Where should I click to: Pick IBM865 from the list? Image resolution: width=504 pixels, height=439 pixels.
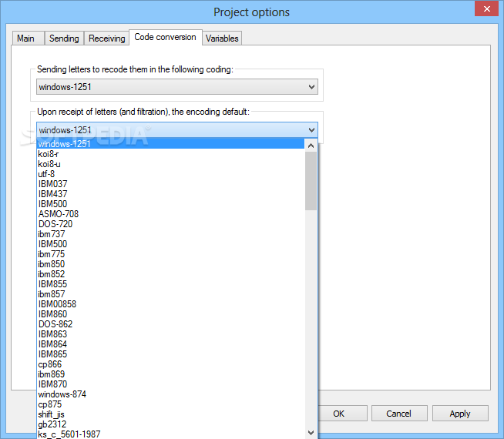170,354
